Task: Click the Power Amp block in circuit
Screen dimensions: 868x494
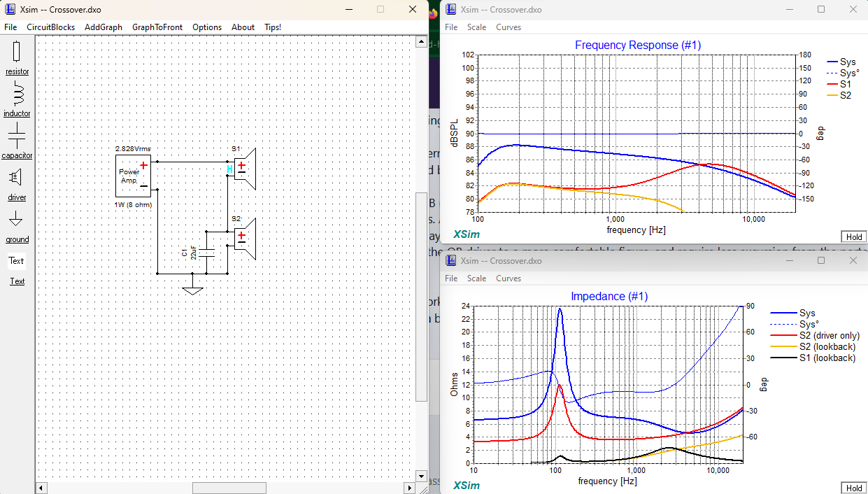Action: pyautogui.click(x=133, y=176)
